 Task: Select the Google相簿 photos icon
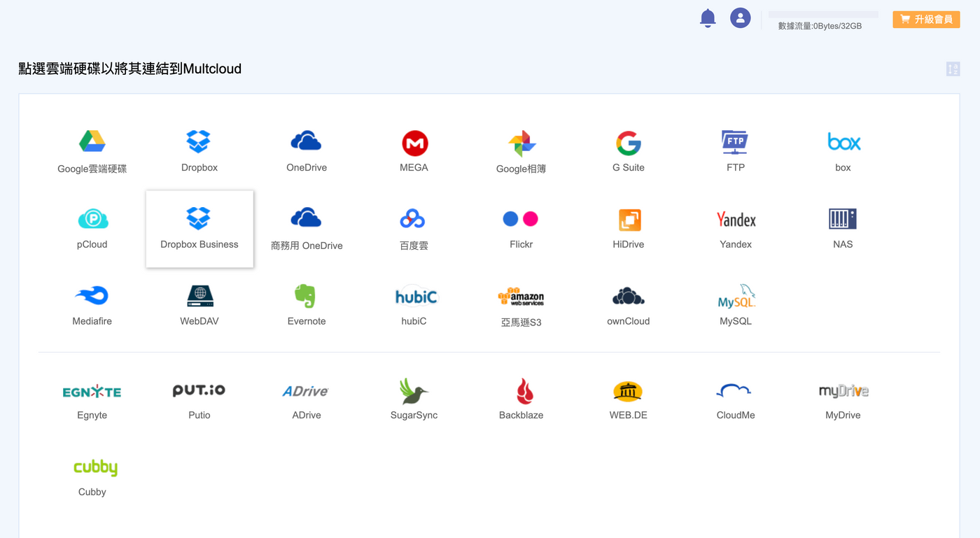pyautogui.click(x=521, y=143)
